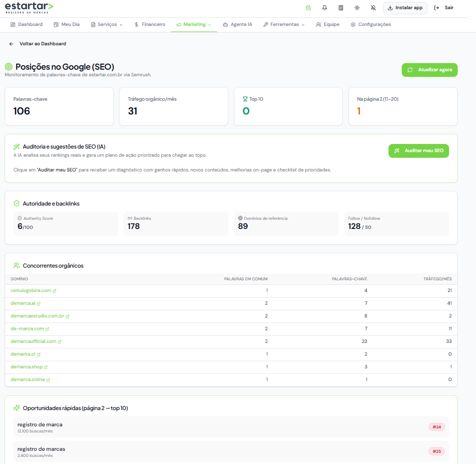The image size is (476, 464).
Task: Open the green calendar-clock icon
Action: click(308, 8)
